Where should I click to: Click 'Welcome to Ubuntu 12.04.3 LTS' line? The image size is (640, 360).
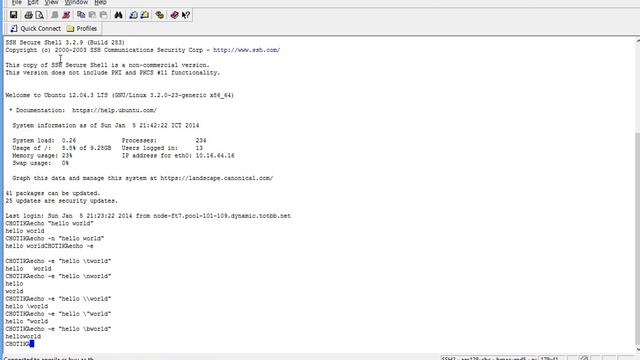pos(119,95)
